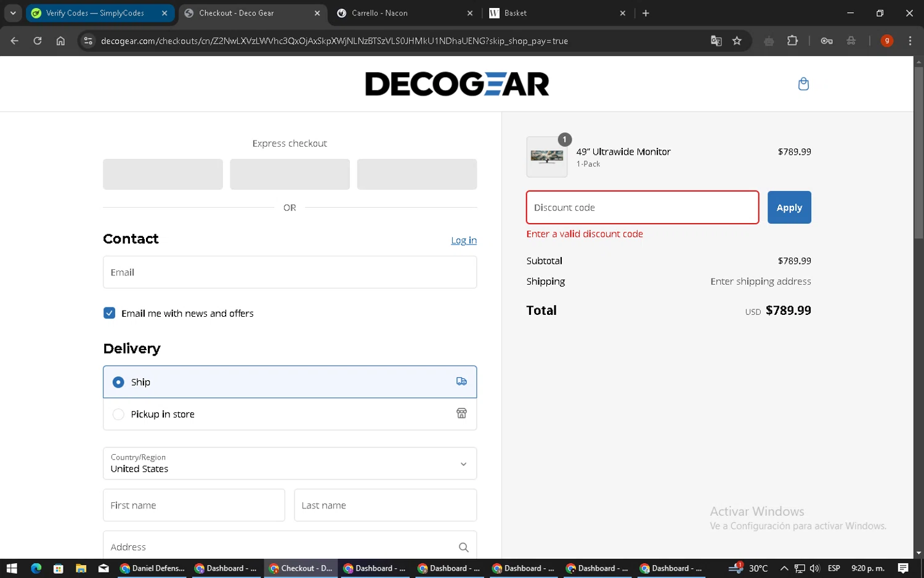This screenshot has width=924, height=578.
Task: Focus the Email input field
Action: point(290,272)
